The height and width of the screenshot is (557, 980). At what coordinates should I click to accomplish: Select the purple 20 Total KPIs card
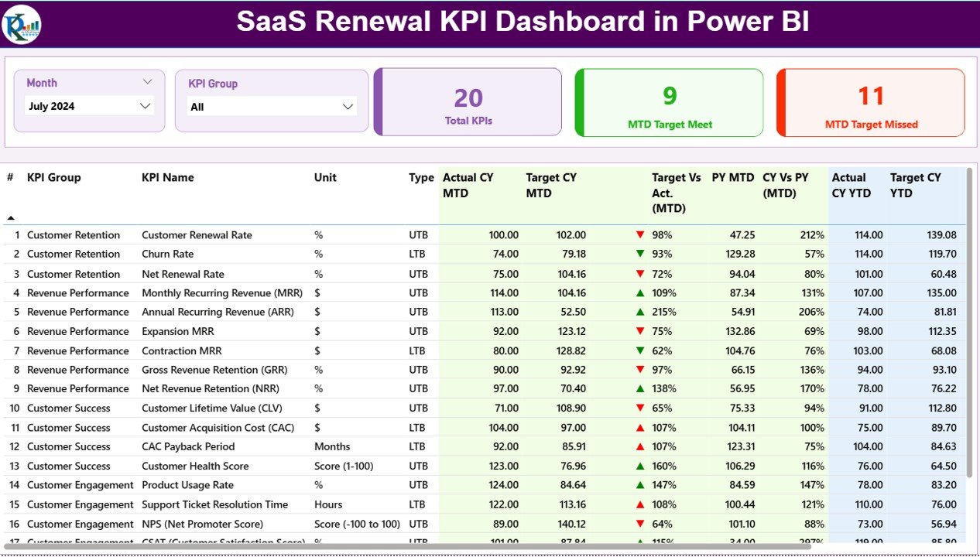467,101
